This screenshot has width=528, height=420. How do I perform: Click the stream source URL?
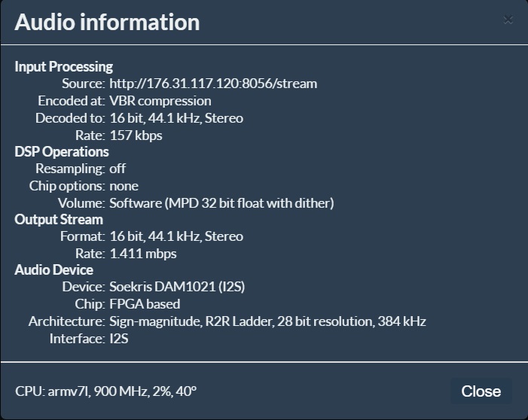[x=213, y=84]
